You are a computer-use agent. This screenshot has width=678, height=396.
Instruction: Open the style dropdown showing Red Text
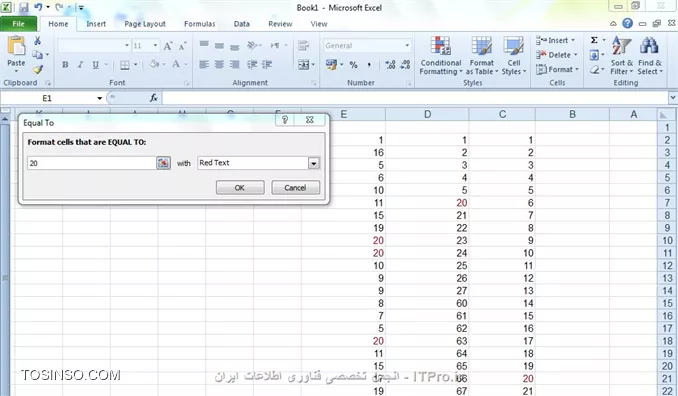click(313, 163)
